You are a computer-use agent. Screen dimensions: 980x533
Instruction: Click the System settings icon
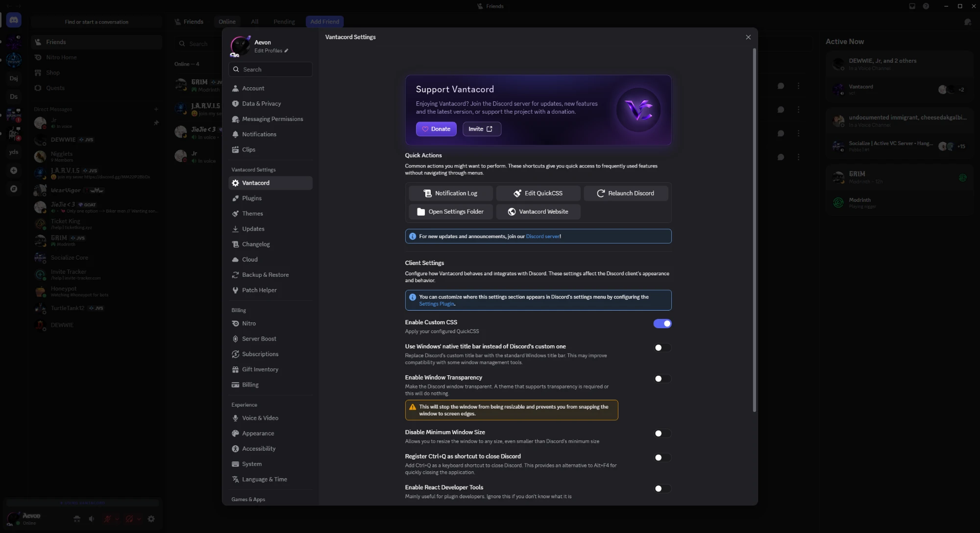pyautogui.click(x=235, y=464)
